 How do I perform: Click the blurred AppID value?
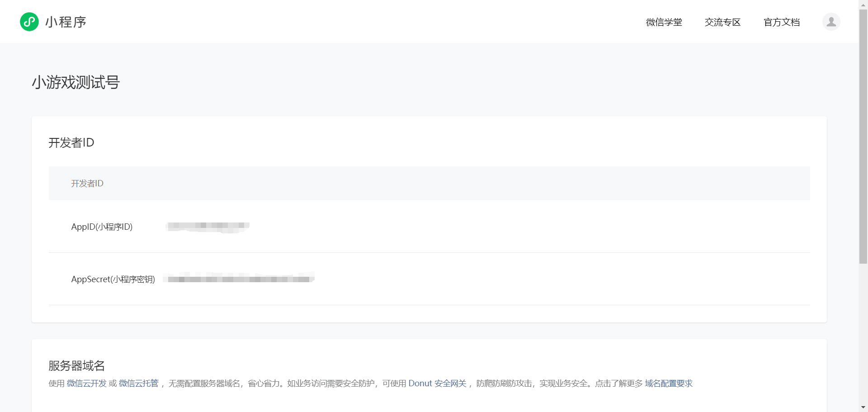(x=208, y=227)
